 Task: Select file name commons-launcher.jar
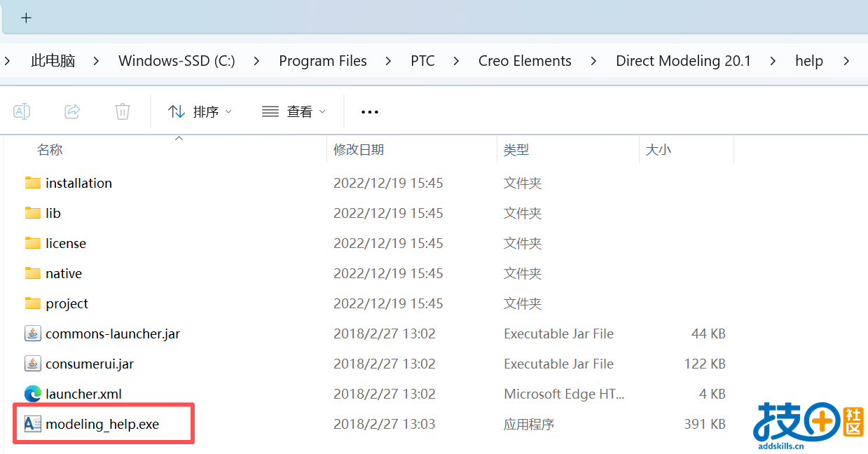(x=113, y=333)
